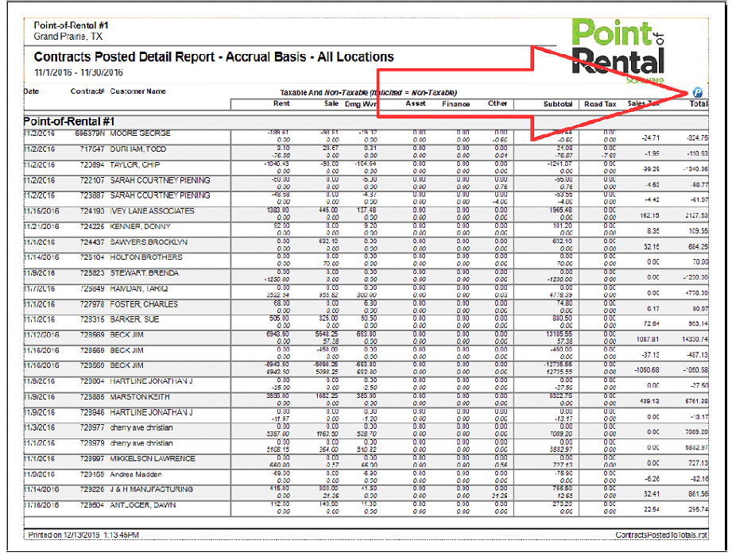Click the 162.15 sales tax value
This screenshot has width=732, height=560.
[x=649, y=215]
